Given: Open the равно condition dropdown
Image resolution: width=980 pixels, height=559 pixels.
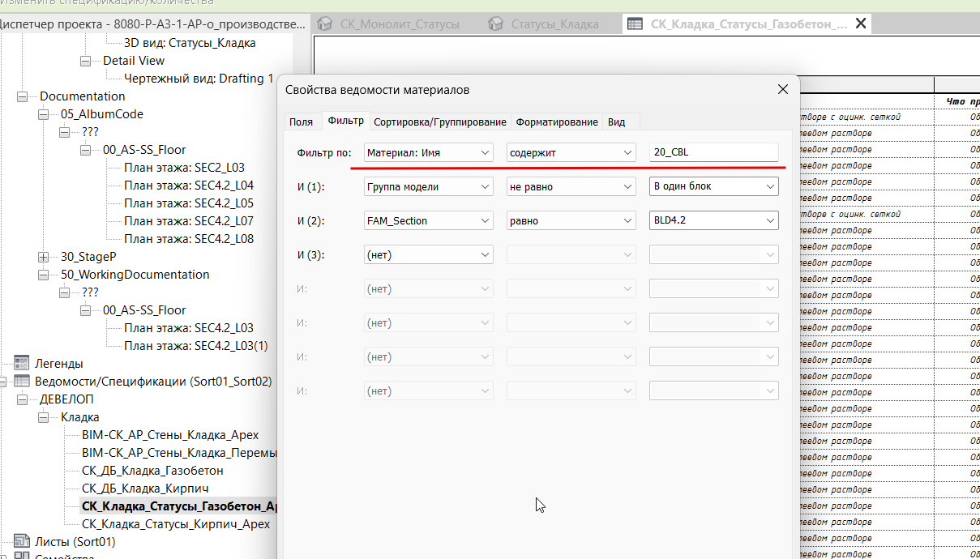Looking at the screenshot, I should pyautogui.click(x=571, y=220).
